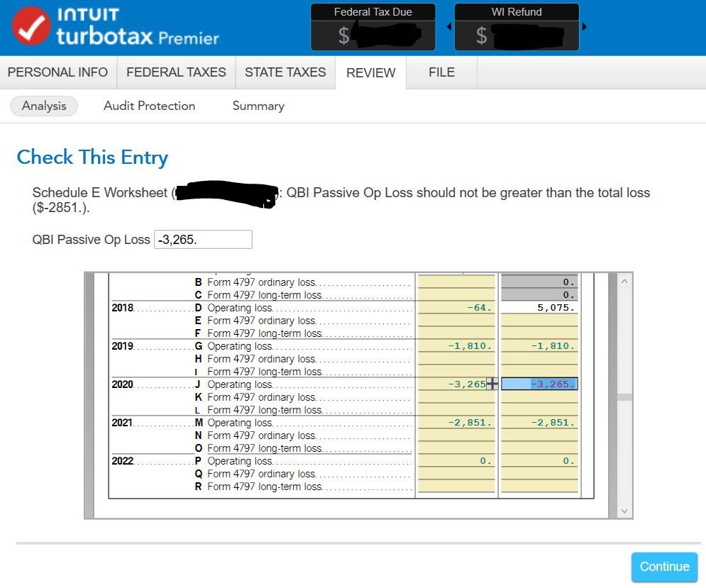The height and width of the screenshot is (588, 706).
Task: Click row O Form 4797 long-term loss right cell
Action: pyautogui.click(x=539, y=448)
